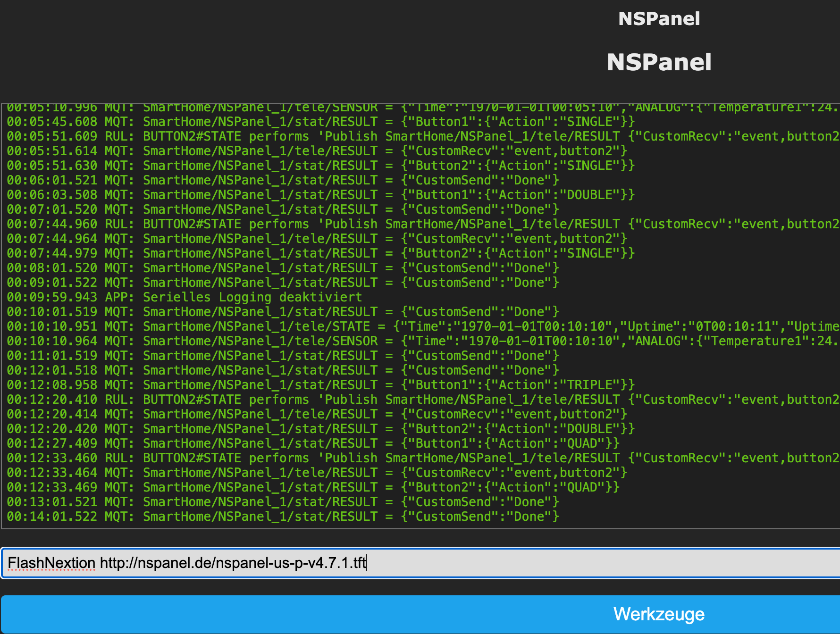Click log line 00:13:01.521 CustomSend Done
Image resolution: width=840 pixels, height=634 pixels.
point(283,502)
